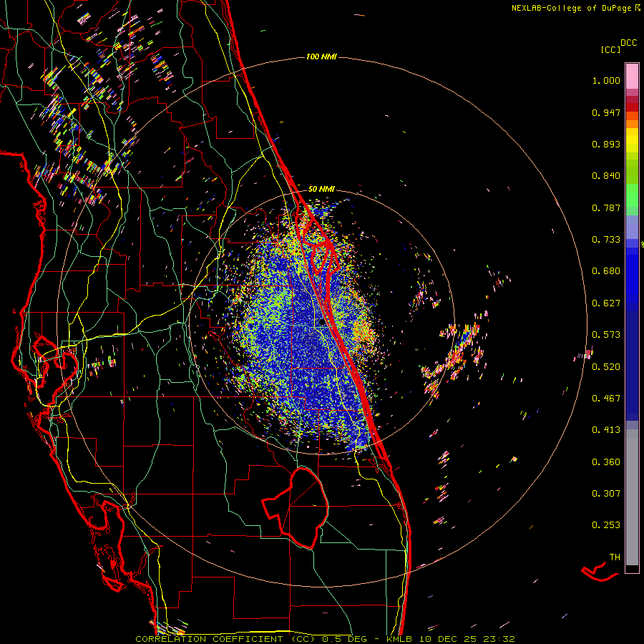Click the TH threshold label
Viewport: 644px width, 644px height.
coord(615,557)
